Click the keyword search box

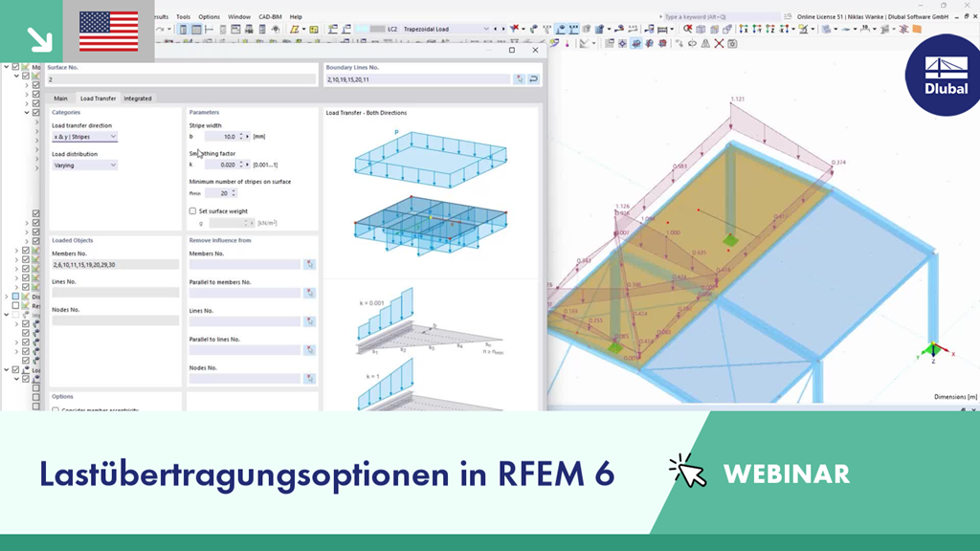[x=722, y=17]
